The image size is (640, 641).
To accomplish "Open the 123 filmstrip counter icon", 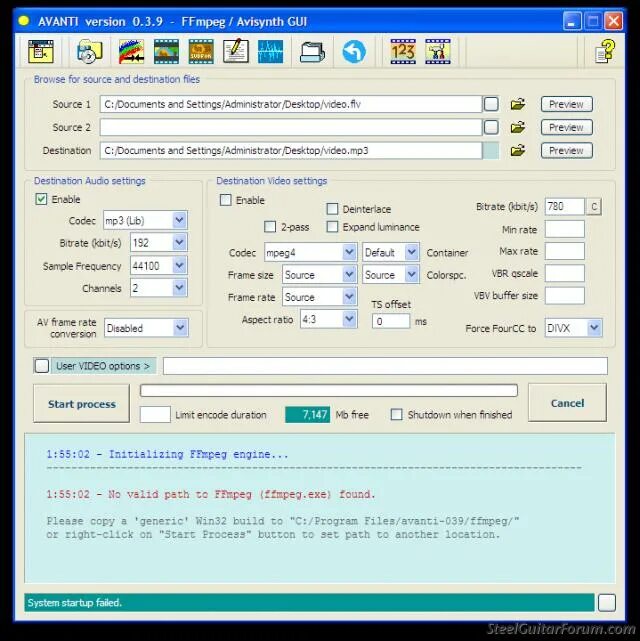I will point(403,52).
